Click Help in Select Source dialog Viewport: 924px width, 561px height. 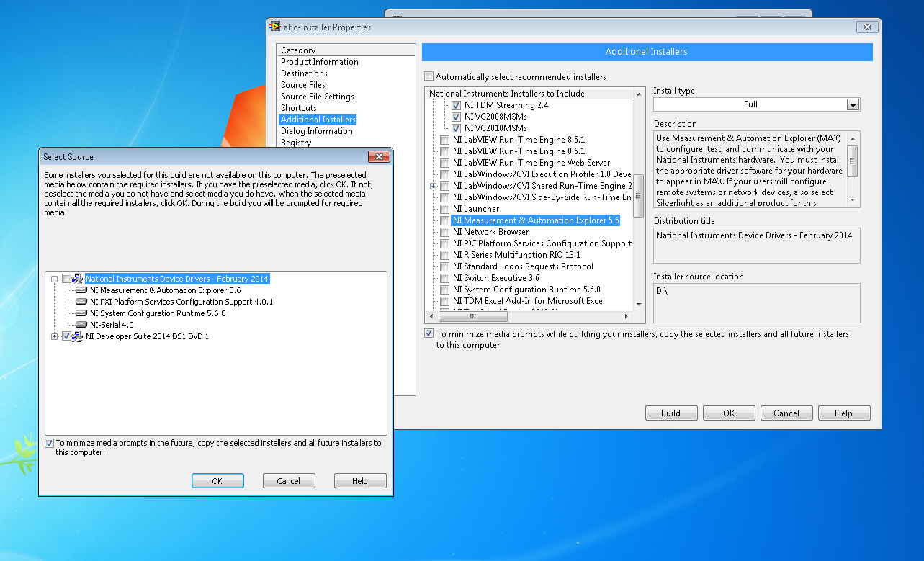coord(360,481)
